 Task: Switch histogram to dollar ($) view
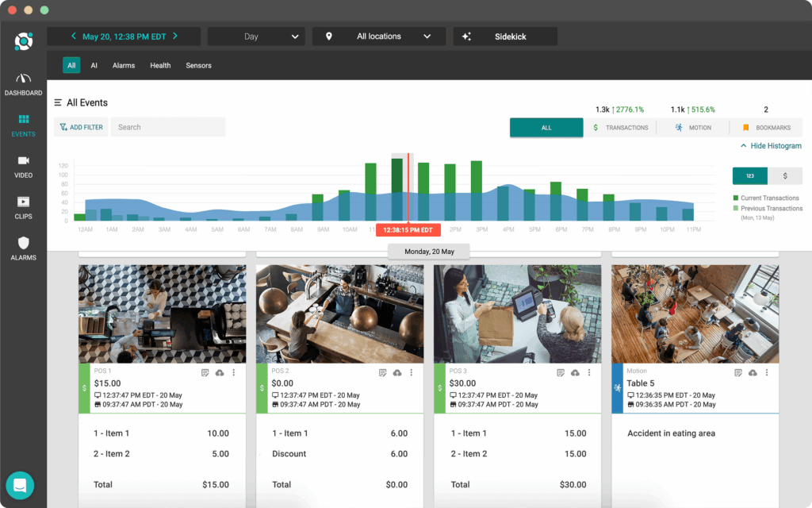(x=784, y=175)
